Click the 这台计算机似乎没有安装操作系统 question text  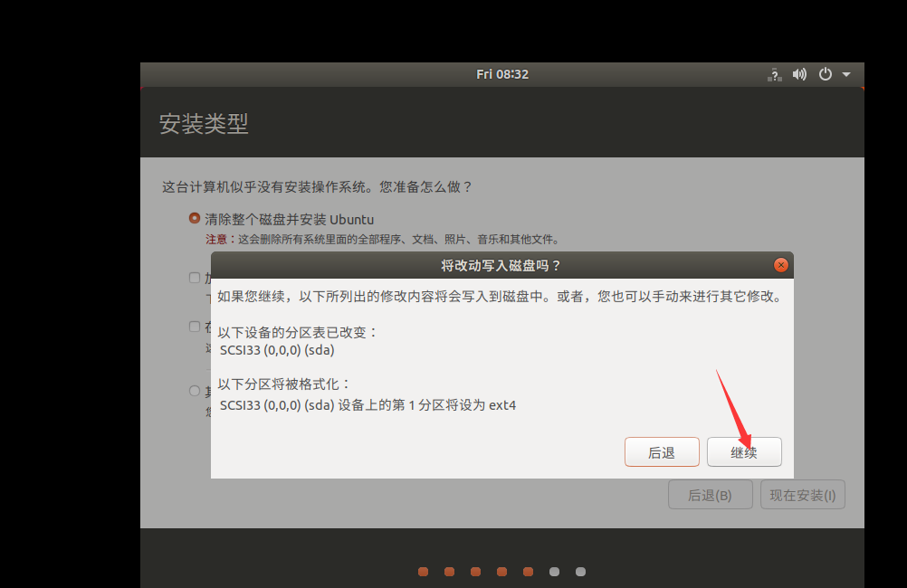coord(317,186)
